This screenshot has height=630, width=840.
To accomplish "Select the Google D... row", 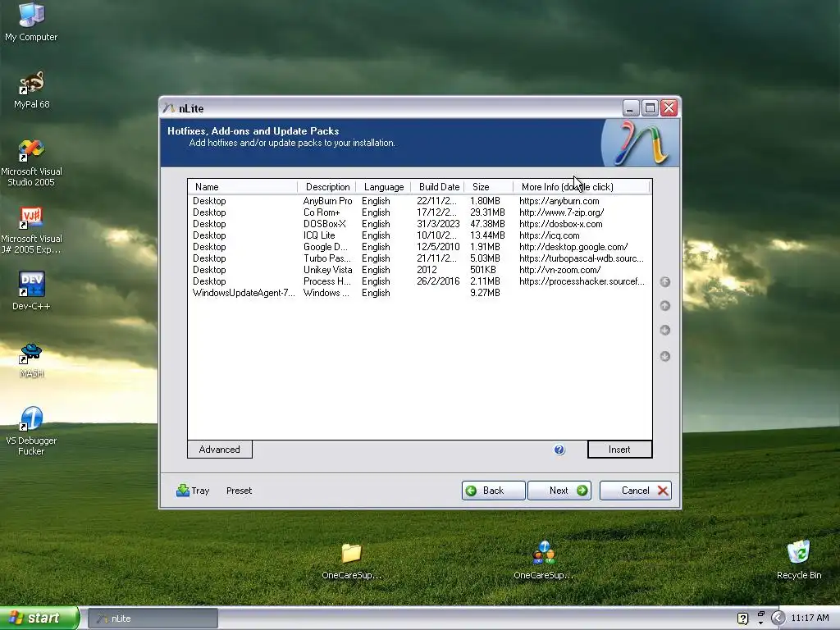I will coord(419,247).
